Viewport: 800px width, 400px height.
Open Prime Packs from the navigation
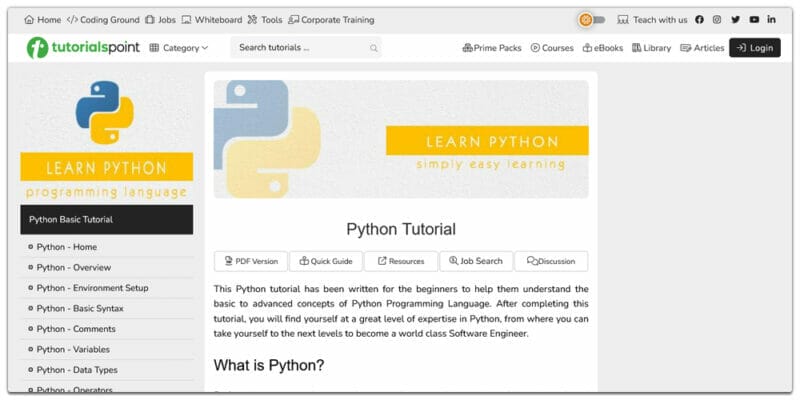492,48
